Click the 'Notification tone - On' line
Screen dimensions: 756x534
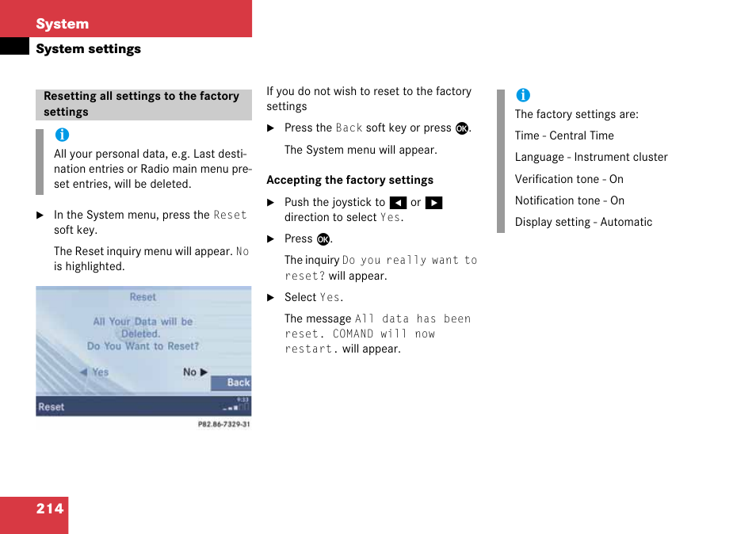pos(570,200)
